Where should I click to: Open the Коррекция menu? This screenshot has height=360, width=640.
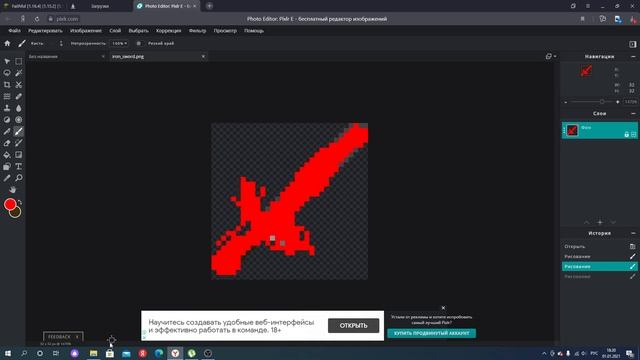[169, 31]
